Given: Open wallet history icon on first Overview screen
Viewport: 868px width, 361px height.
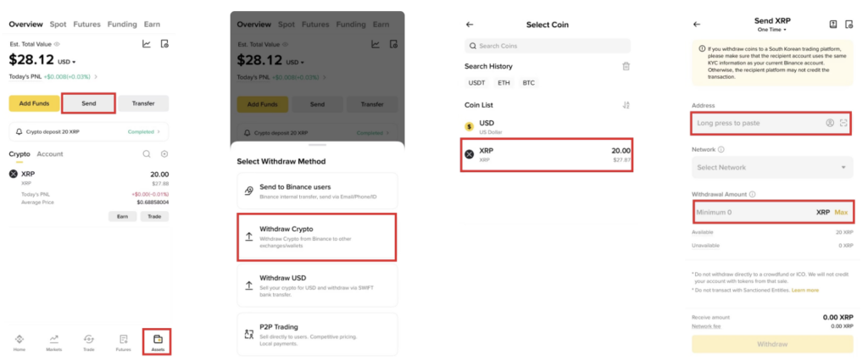Looking at the screenshot, I should 164,44.
